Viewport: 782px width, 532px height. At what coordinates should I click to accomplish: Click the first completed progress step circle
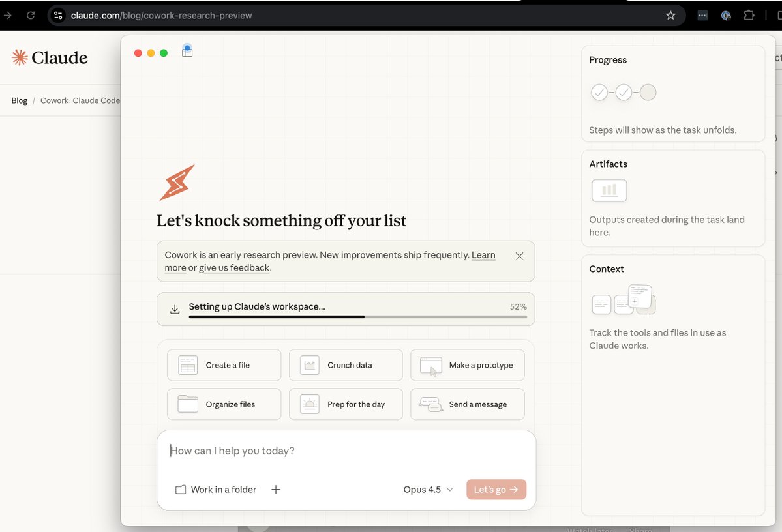pos(599,92)
